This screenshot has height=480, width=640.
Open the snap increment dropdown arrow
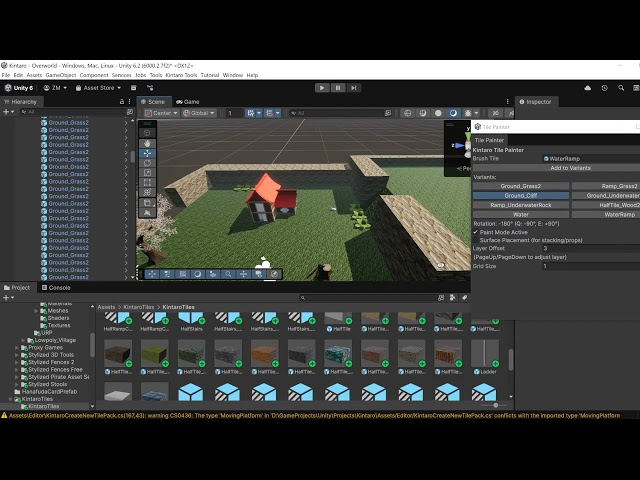(278, 113)
